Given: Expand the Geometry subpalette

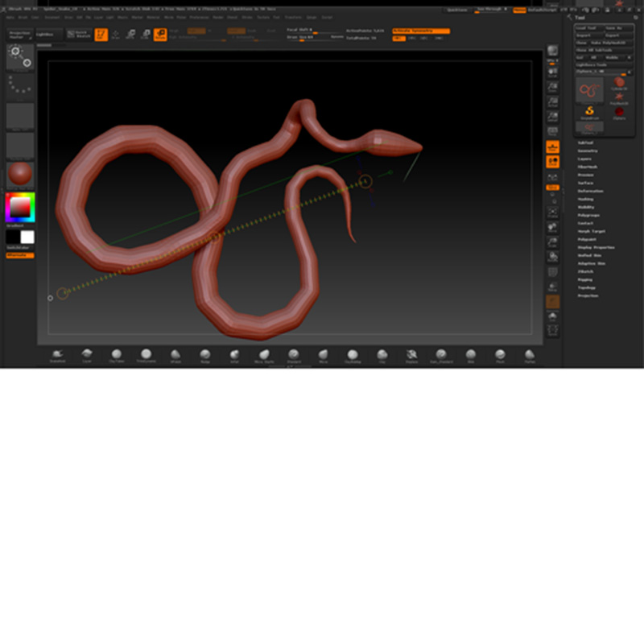Looking at the screenshot, I should [x=588, y=151].
